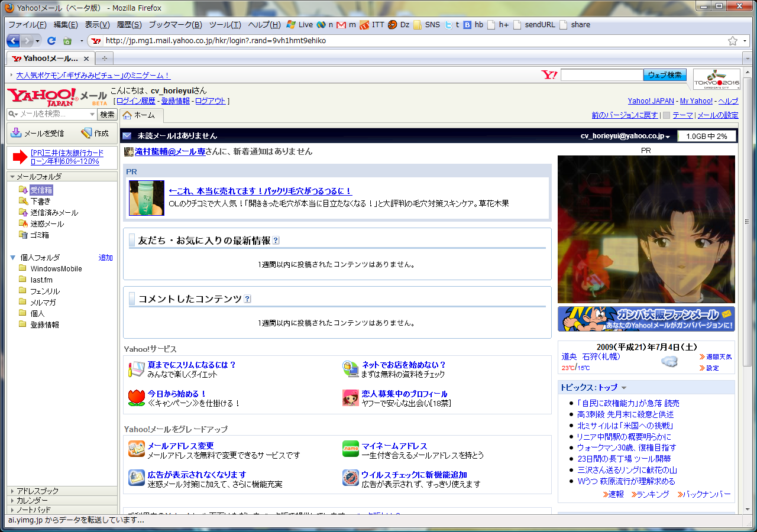The image size is (757, 532).
Task: Open the 編集(E) menu
Action: point(66,25)
